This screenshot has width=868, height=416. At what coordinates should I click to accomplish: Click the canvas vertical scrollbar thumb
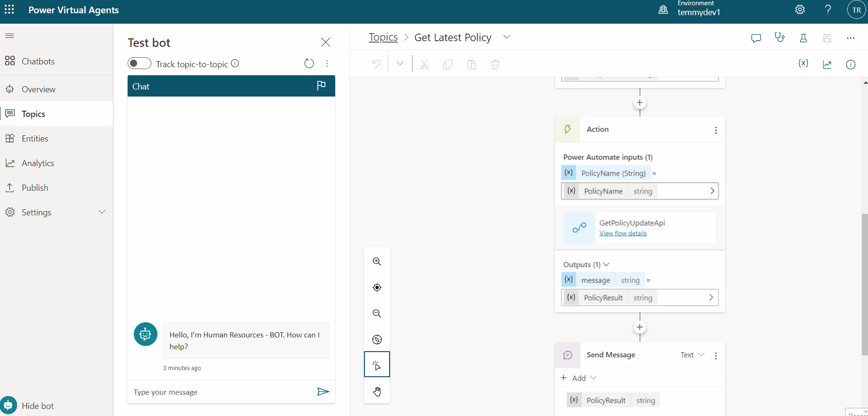click(x=865, y=284)
